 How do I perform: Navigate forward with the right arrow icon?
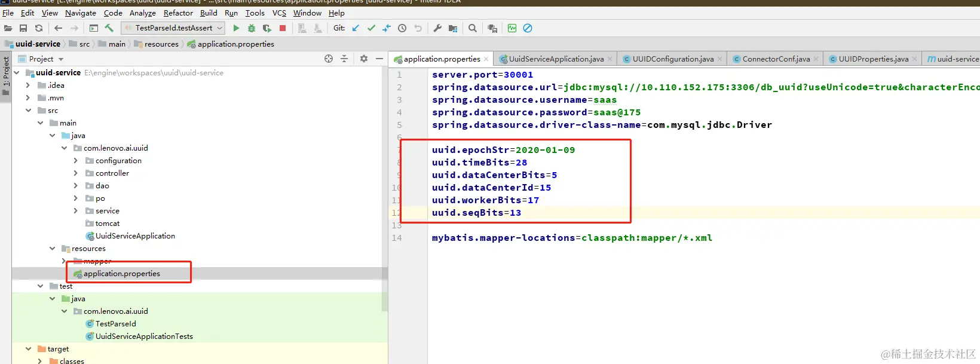[74, 28]
